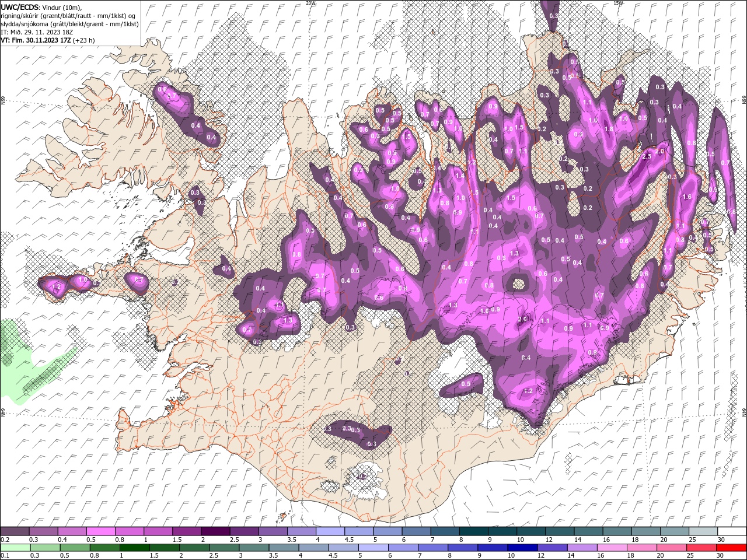
Task: Pick the dark teal 8 swatch, top legend row
Action: point(473,531)
